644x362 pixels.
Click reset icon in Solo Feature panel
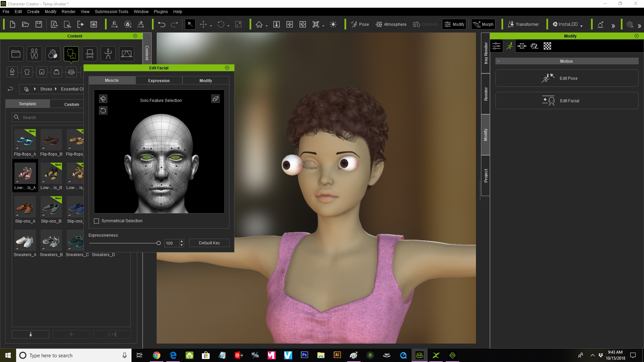click(103, 111)
